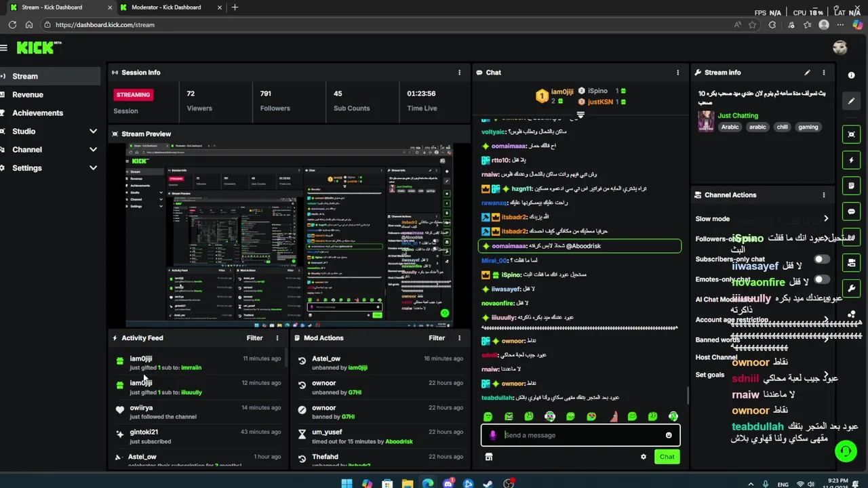Click the pencil edit icon in right sidebar

point(852,101)
